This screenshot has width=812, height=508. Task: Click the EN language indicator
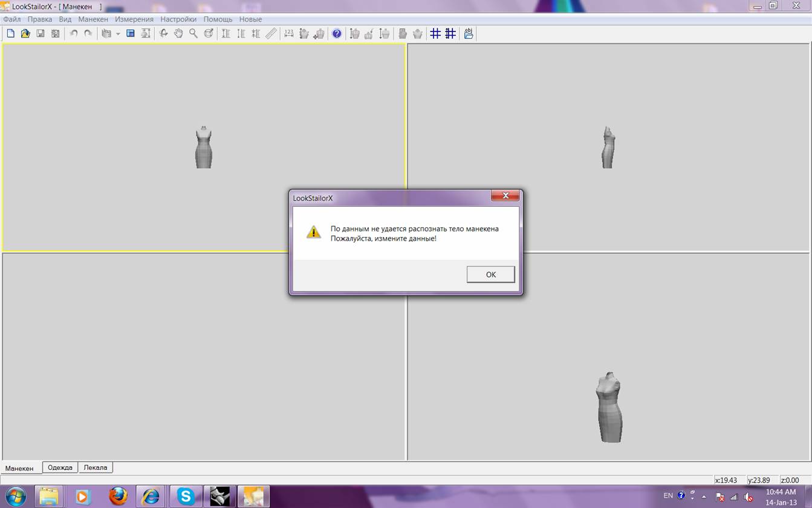[668, 496]
